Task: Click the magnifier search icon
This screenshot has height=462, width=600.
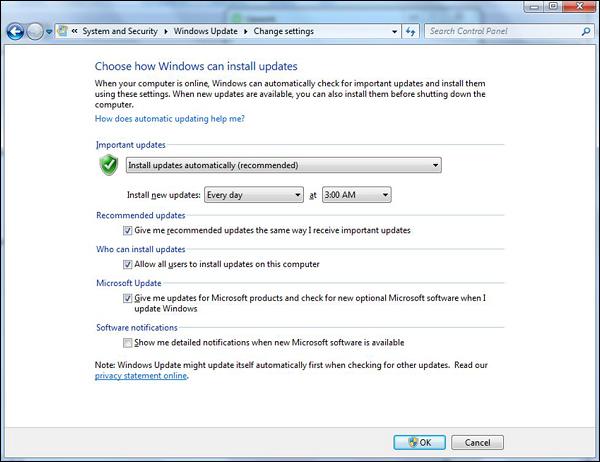Action: 586,31
